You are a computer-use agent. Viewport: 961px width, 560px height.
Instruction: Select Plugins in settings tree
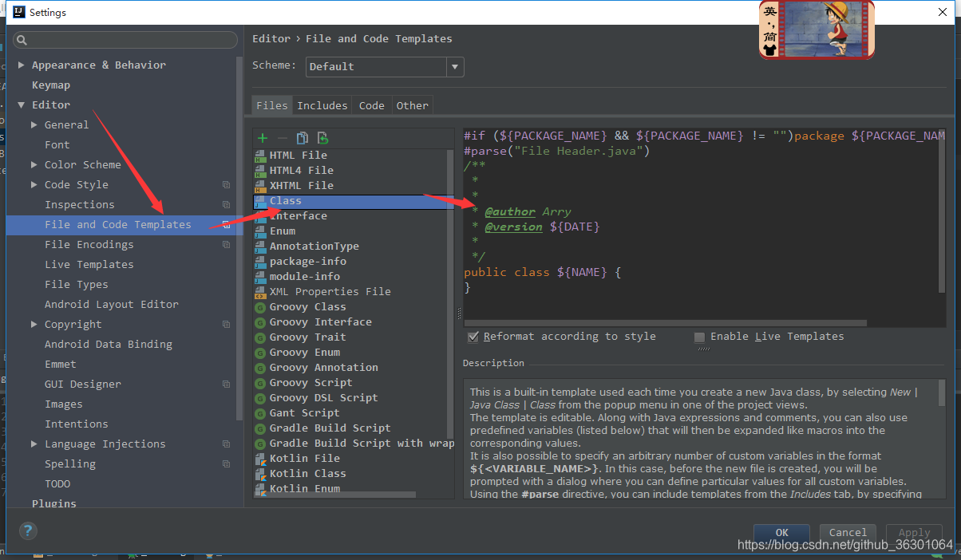pyautogui.click(x=54, y=504)
